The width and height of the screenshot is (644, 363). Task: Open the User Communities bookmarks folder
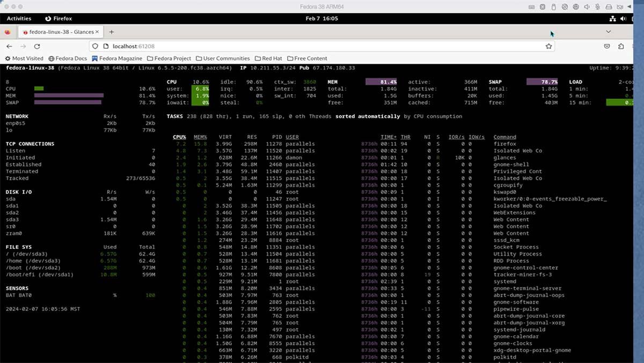222,58
